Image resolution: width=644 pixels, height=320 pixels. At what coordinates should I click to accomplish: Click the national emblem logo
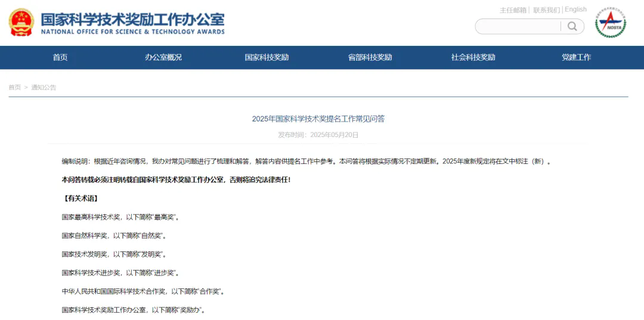(x=21, y=23)
